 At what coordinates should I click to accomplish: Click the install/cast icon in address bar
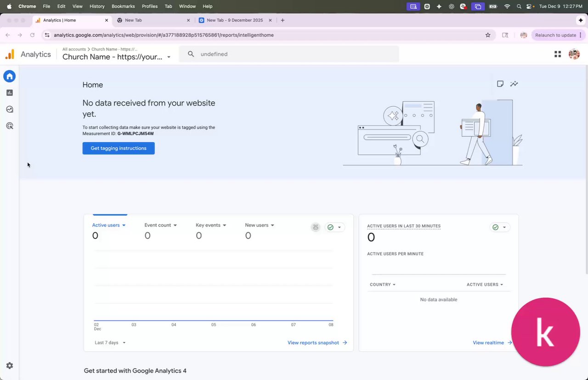click(505, 35)
